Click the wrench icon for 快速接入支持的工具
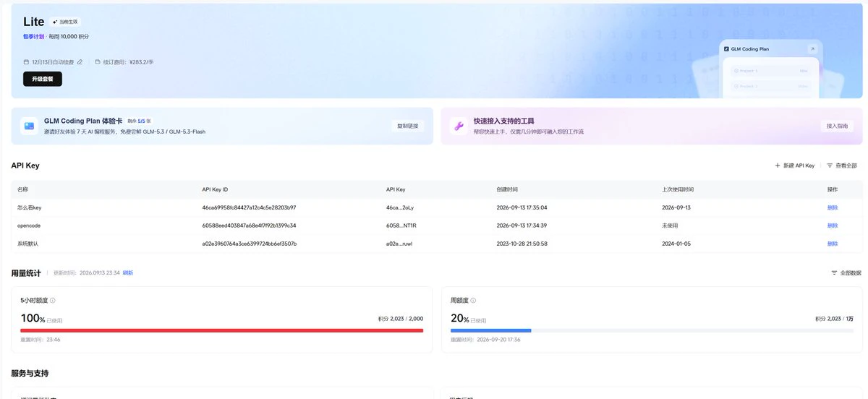Screen dimensions: 868x399 pyautogui.click(x=459, y=126)
